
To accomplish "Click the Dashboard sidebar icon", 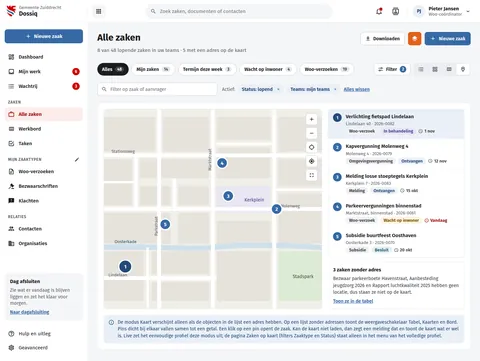I will tap(11, 57).
